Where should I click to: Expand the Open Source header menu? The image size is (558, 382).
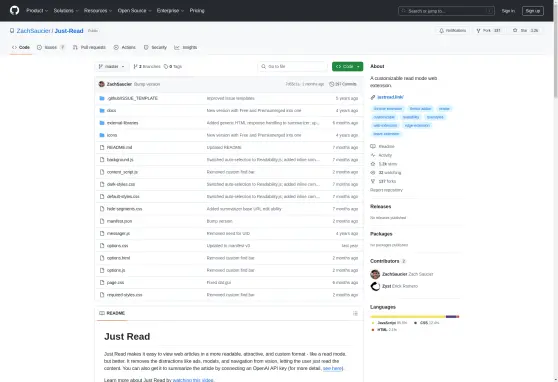[135, 11]
